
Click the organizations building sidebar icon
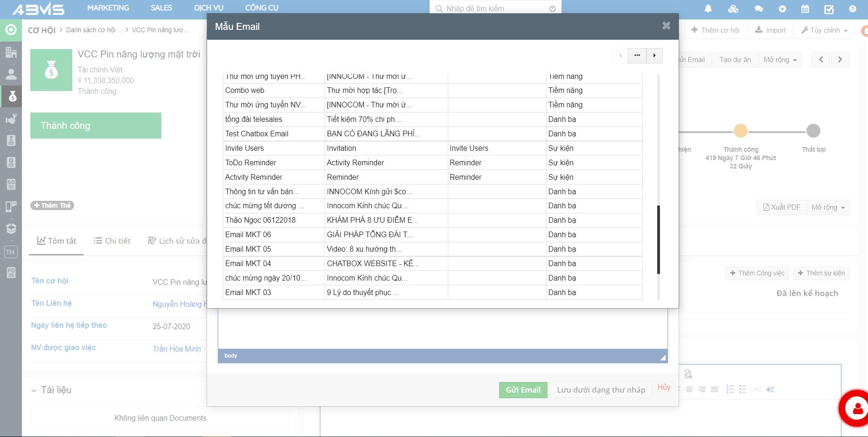coord(11,52)
